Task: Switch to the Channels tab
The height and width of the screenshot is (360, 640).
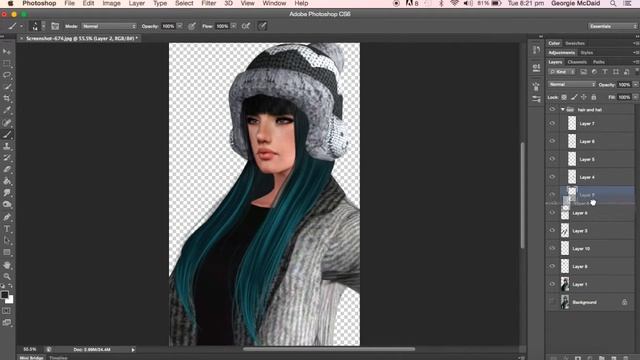Action: [577, 62]
